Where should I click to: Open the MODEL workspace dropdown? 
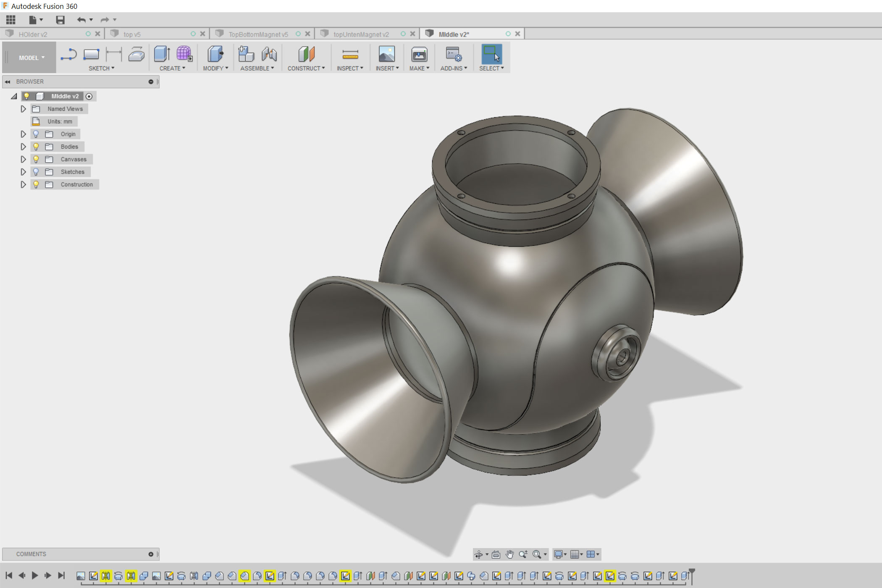(x=31, y=58)
